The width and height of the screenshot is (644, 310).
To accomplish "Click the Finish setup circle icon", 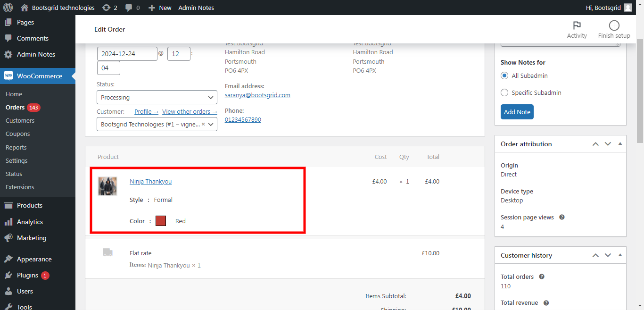I will (614, 25).
